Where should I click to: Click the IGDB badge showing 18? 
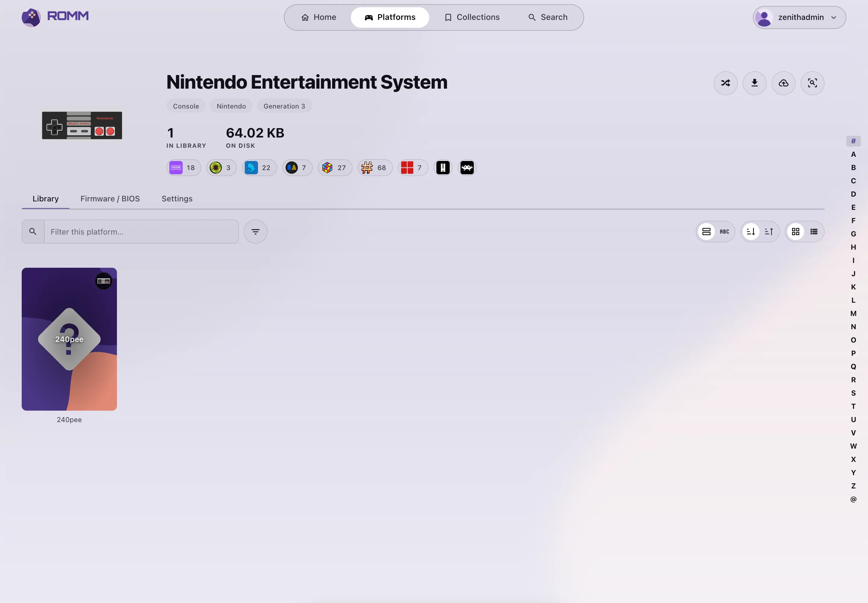point(184,168)
